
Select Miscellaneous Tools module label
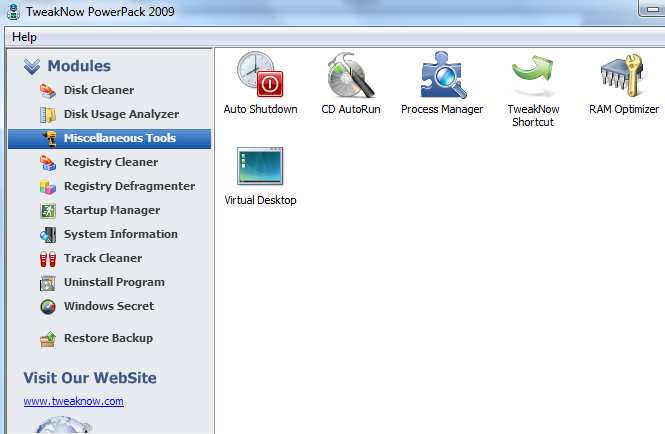click(120, 138)
